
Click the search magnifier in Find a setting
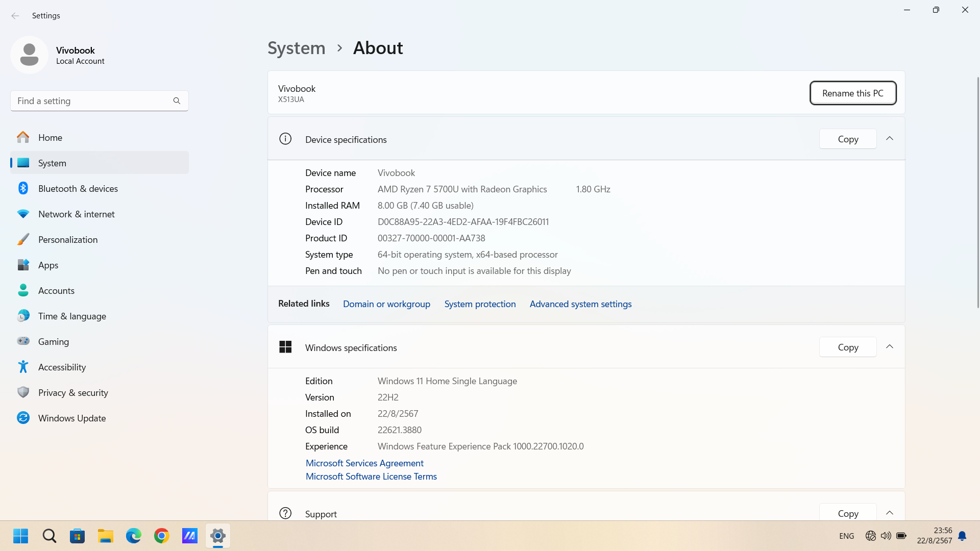[x=177, y=101]
